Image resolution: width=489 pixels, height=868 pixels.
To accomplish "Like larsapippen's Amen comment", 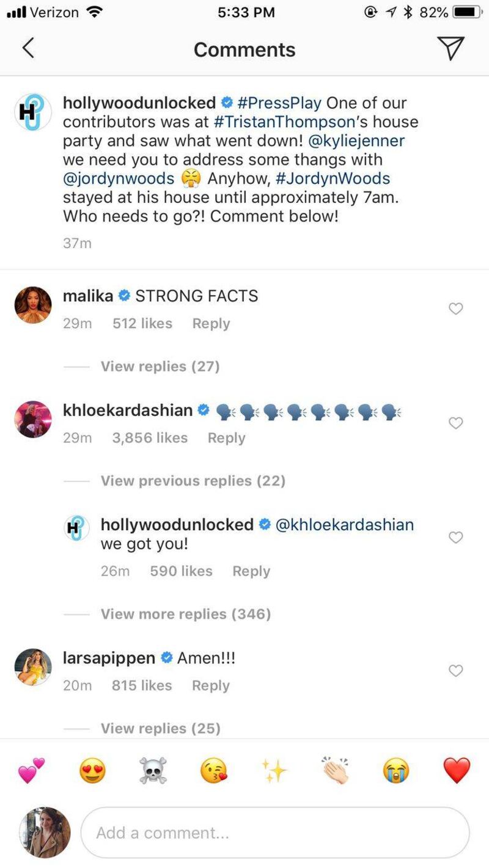I will 455,671.
